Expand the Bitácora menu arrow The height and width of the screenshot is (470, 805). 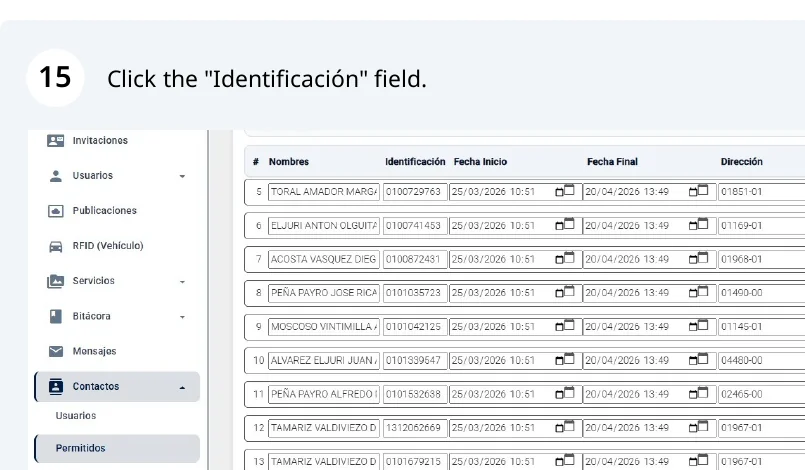(x=182, y=317)
